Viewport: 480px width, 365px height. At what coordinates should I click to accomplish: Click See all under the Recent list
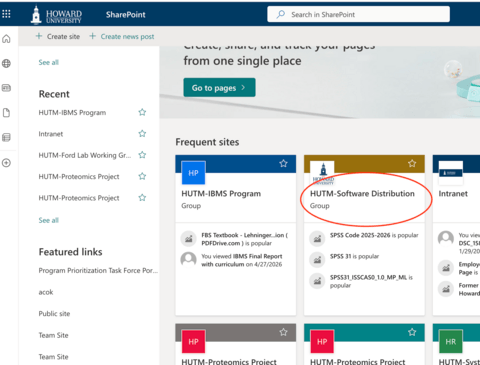tap(49, 220)
